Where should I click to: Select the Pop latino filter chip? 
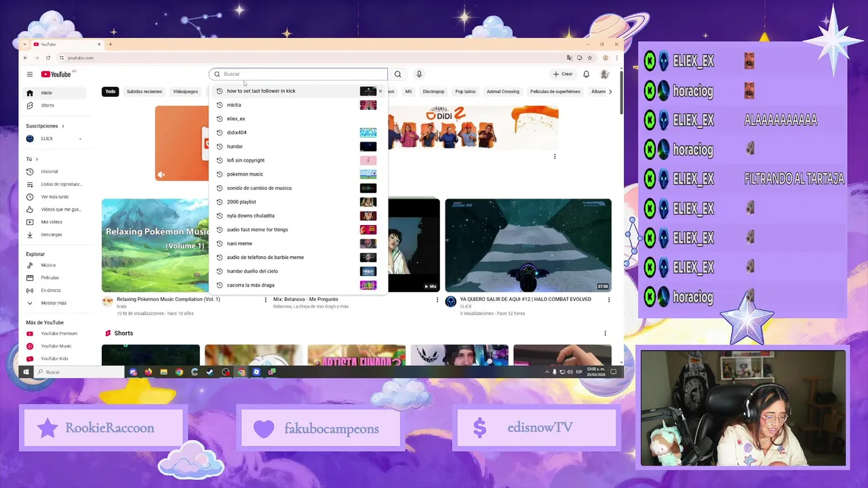tap(465, 91)
